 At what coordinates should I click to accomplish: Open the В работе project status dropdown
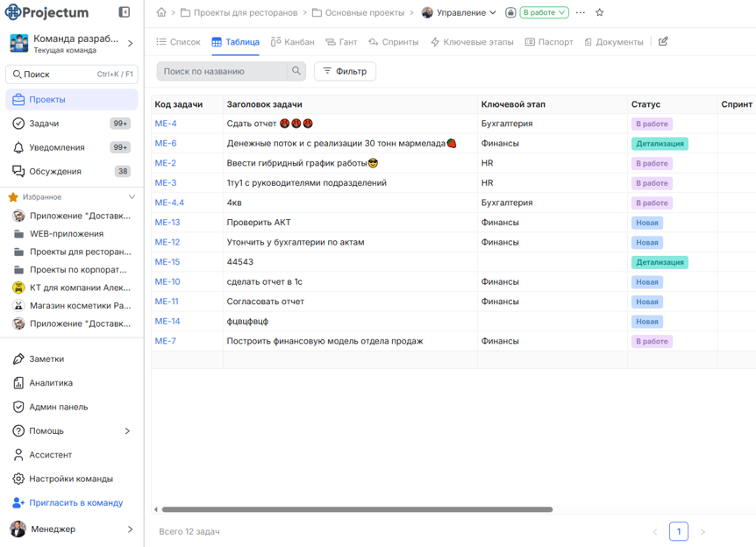(544, 12)
